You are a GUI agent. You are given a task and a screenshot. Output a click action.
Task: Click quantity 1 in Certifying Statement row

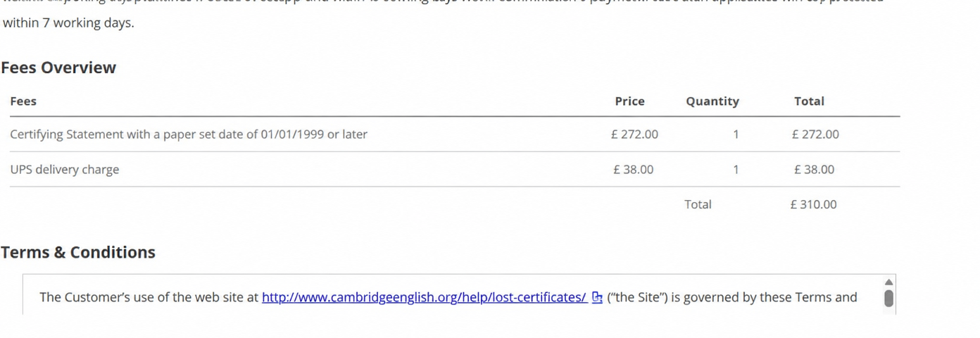pyautogui.click(x=736, y=134)
